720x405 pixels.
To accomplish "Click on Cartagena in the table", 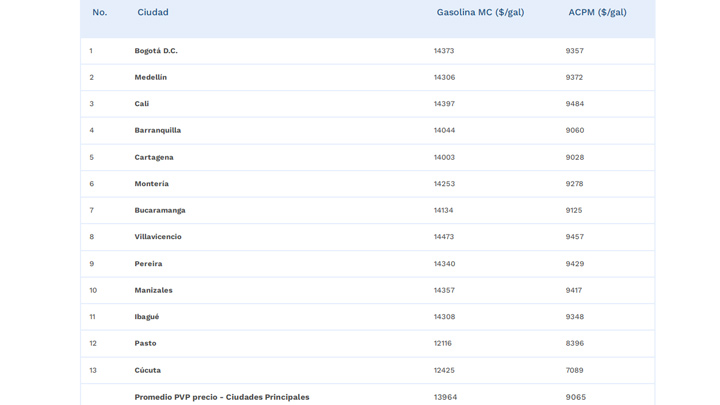I will (x=154, y=157).
